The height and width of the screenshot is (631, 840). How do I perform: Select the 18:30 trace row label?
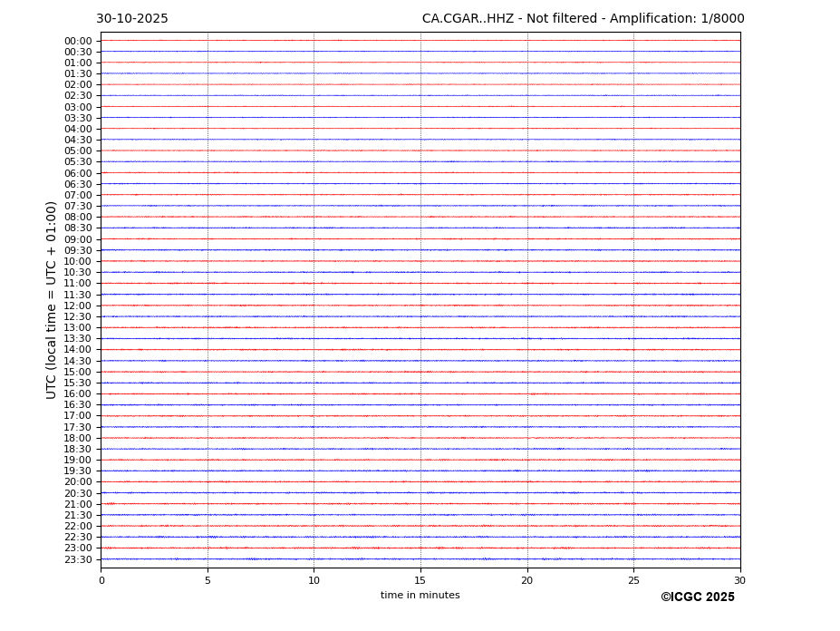click(78, 449)
